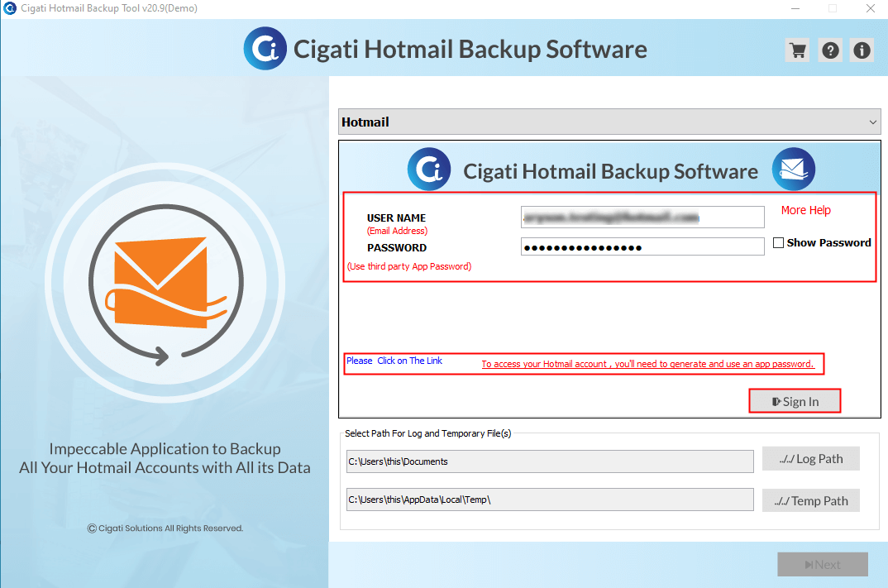
Task: Click the blue mail envelope icon
Action: point(794,169)
